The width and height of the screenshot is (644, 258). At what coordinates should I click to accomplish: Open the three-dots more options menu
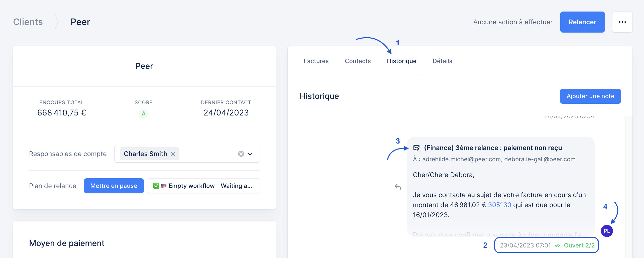pos(622,22)
